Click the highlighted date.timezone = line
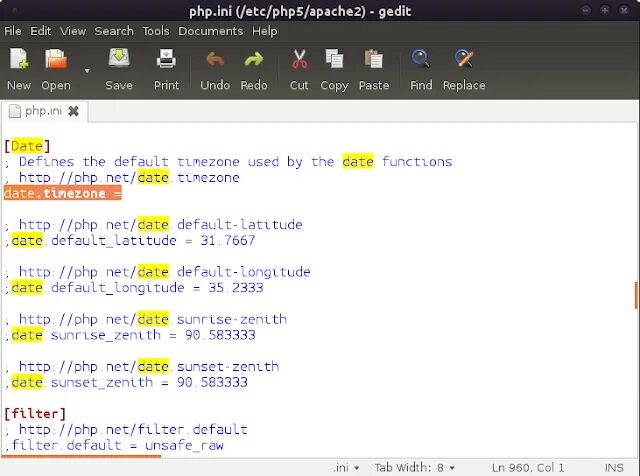640x476 pixels. (62, 194)
